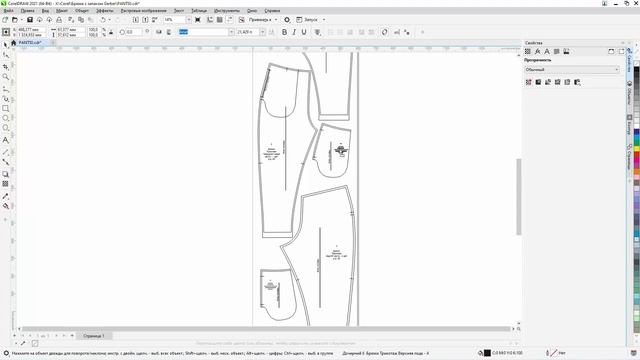Select the Parallel Dimension tool
Viewport: 640px width, 360px height.
coord(6,152)
